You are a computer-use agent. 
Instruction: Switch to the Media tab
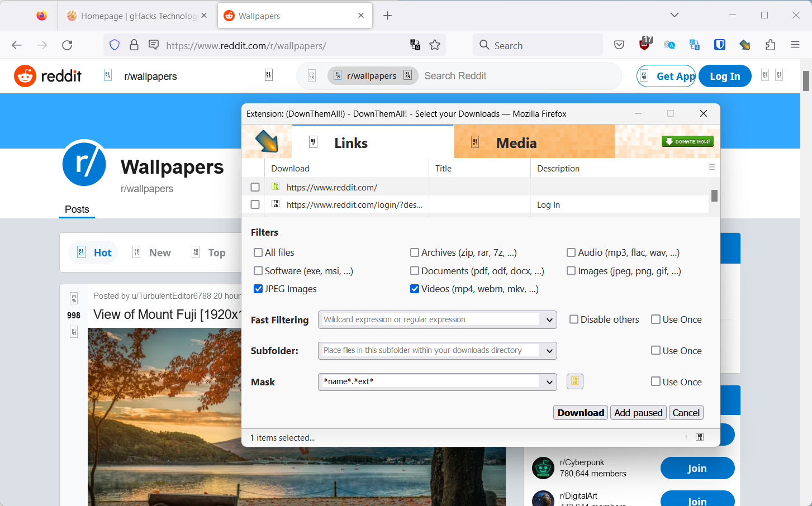pos(516,143)
